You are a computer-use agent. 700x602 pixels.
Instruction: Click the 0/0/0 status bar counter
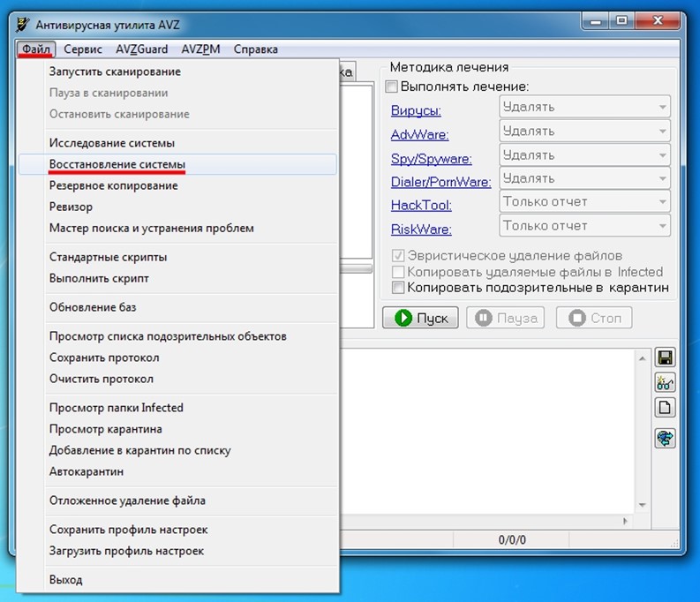(512, 540)
